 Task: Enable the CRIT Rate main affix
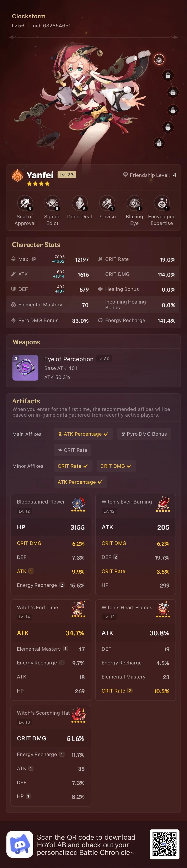72,450
